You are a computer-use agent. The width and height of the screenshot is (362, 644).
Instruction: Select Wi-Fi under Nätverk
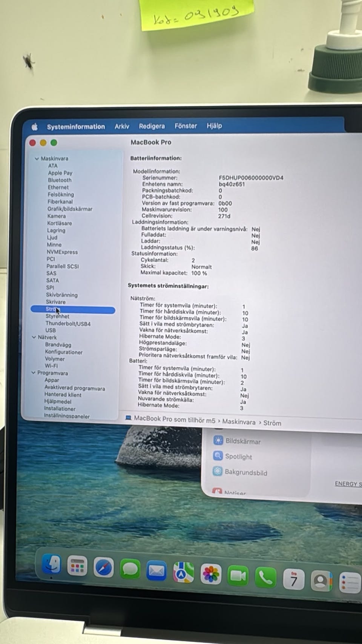tap(51, 366)
